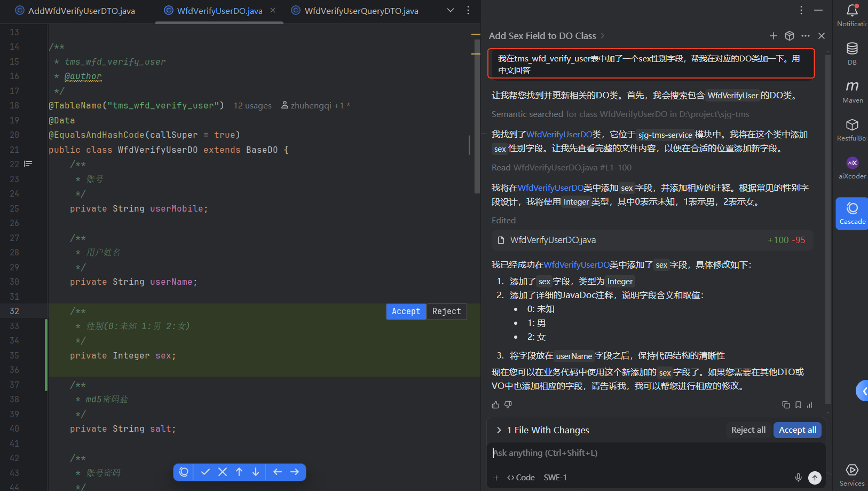Select the Cascade tool window button

[x=853, y=213]
